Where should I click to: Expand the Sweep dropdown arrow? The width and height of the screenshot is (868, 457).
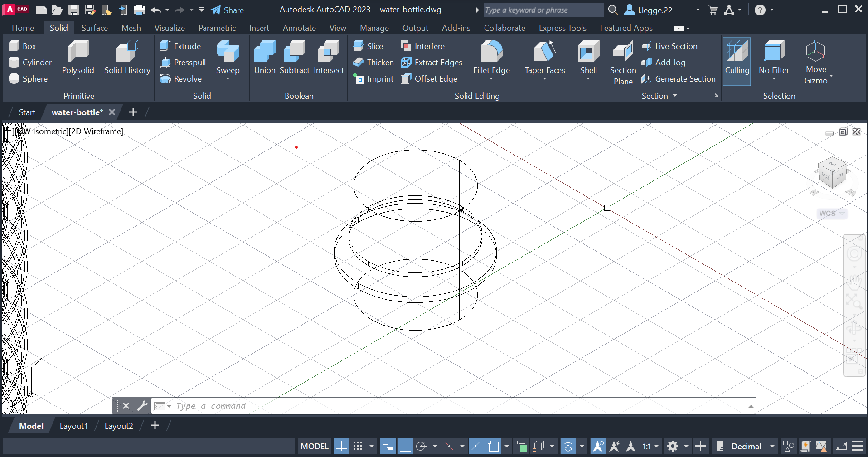228,79
